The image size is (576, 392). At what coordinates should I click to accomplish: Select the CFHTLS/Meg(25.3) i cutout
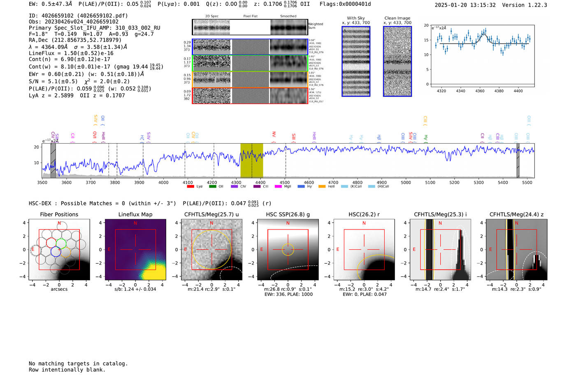(440, 250)
